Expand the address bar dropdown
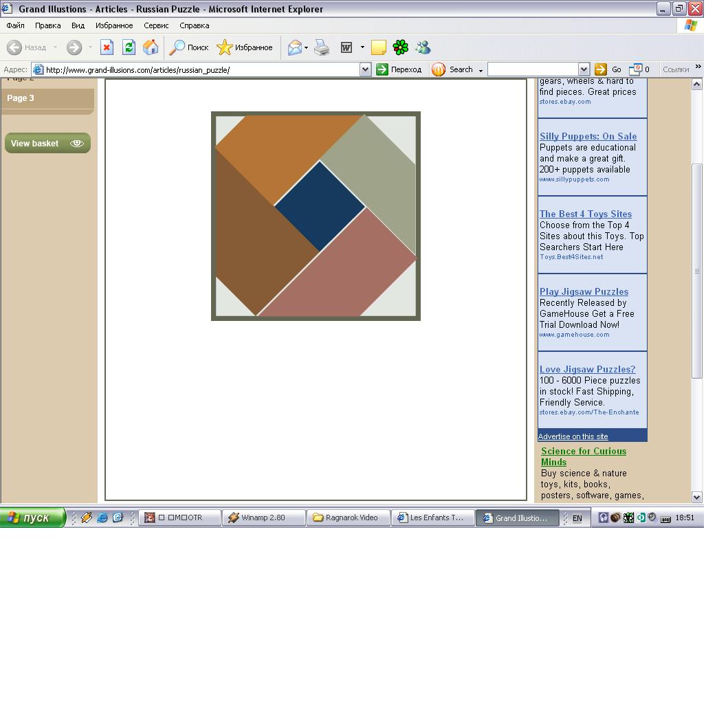 [x=365, y=69]
